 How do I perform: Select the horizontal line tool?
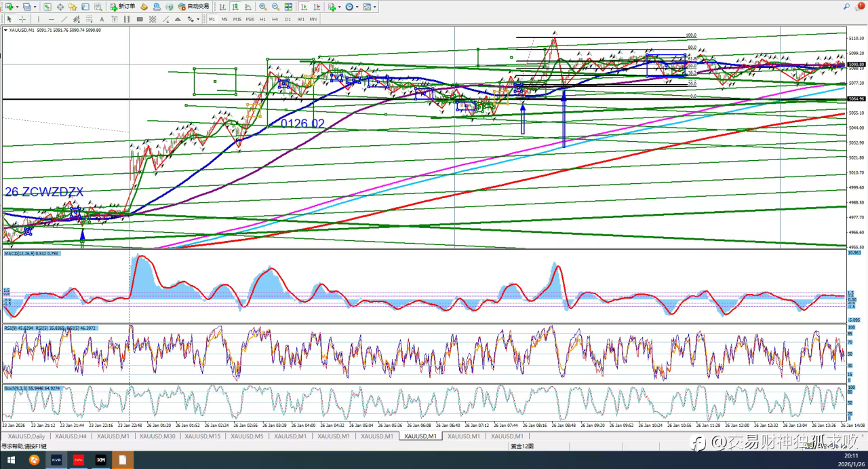tap(52, 19)
